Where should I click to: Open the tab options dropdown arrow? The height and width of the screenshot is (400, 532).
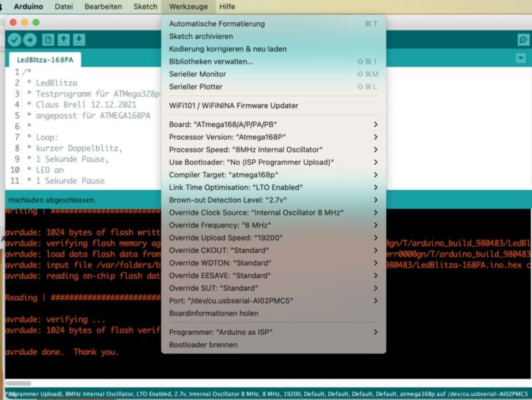click(521, 58)
